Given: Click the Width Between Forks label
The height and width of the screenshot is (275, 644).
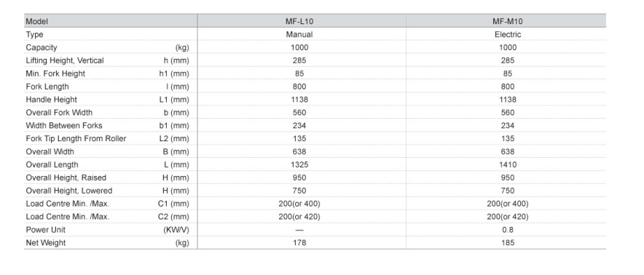Looking at the screenshot, I should click(x=64, y=126).
